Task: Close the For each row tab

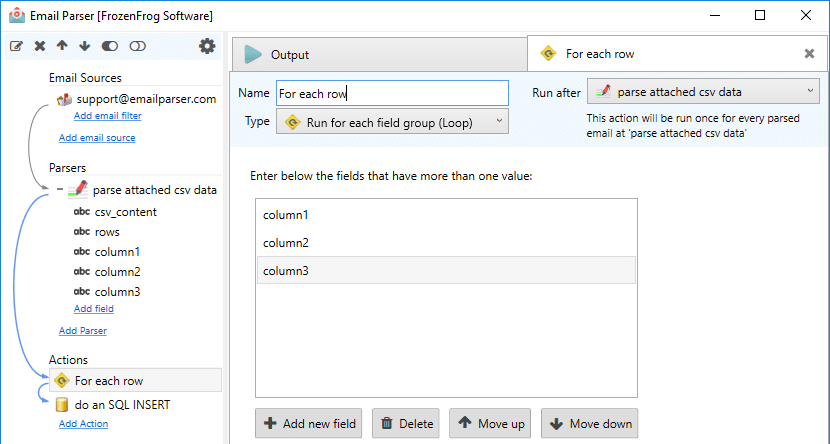Action: click(809, 53)
